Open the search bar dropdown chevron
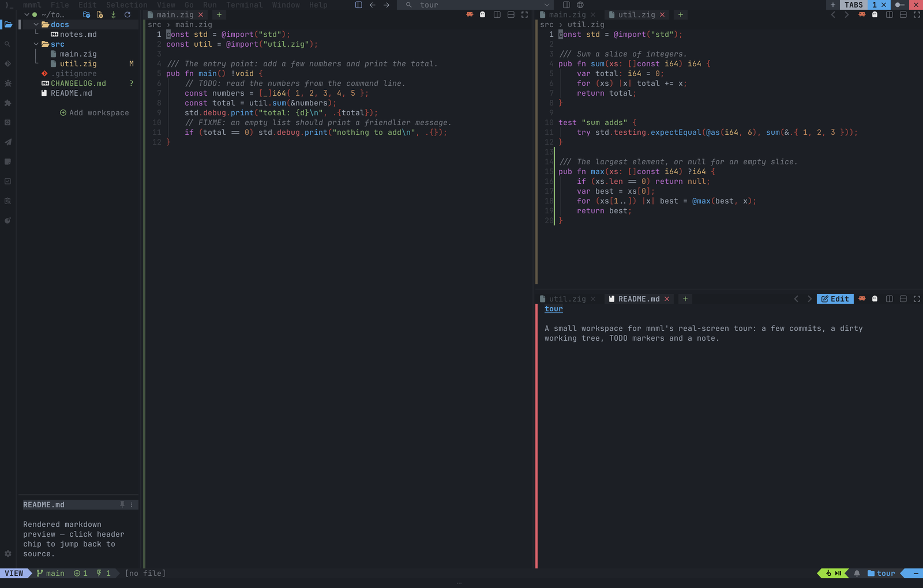 (547, 5)
